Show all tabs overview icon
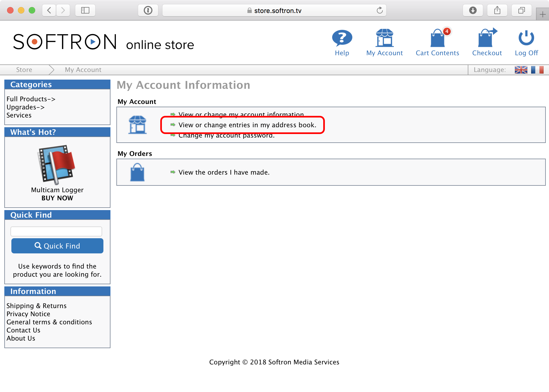The width and height of the screenshot is (549, 392). pos(522,10)
